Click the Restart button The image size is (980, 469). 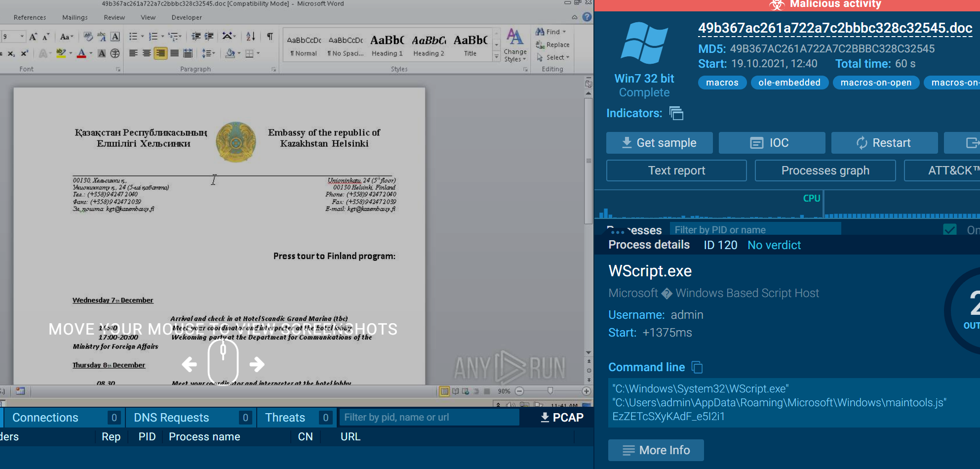[884, 143]
